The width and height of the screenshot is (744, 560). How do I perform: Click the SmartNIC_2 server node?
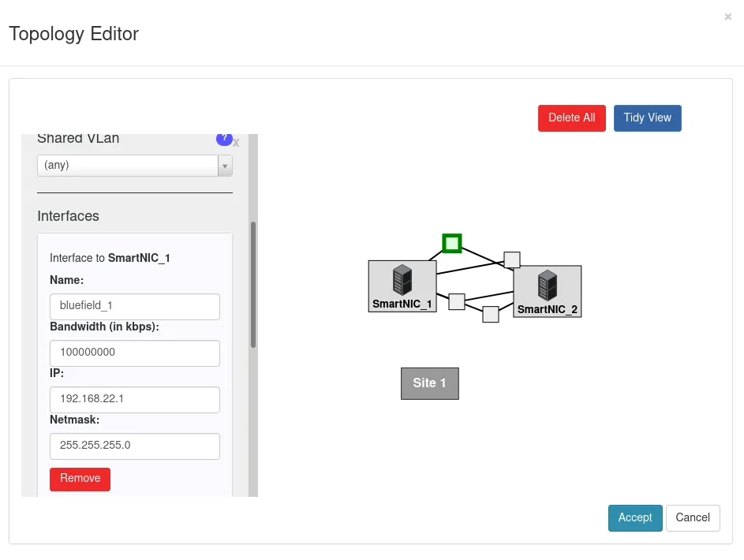coord(547,291)
